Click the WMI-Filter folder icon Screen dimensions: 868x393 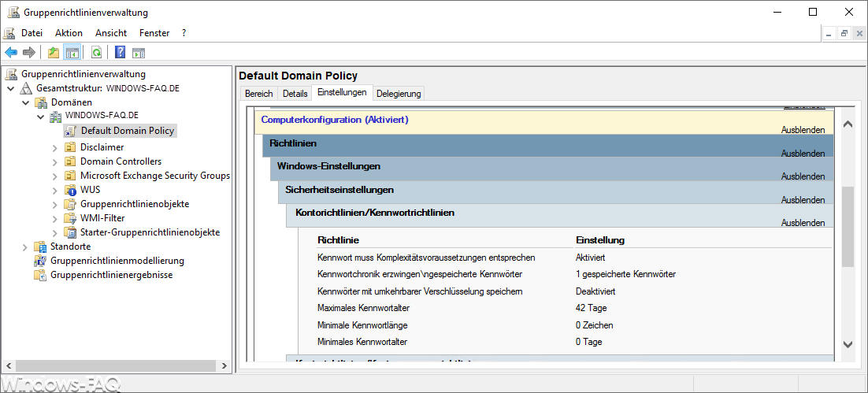[x=70, y=218]
